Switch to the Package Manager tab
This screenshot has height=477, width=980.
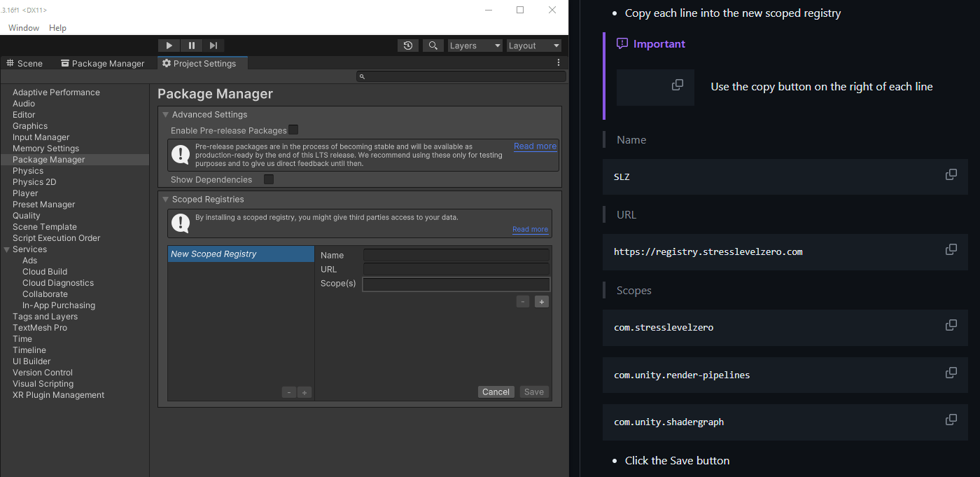pyautogui.click(x=102, y=64)
